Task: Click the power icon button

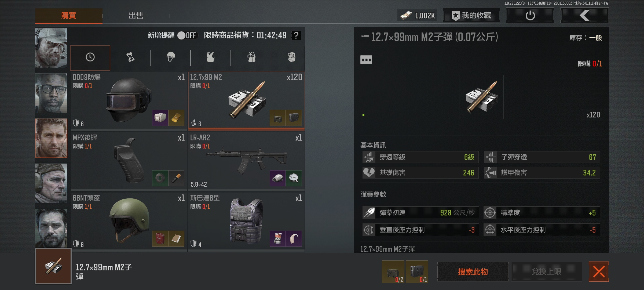Action: tap(530, 16)
